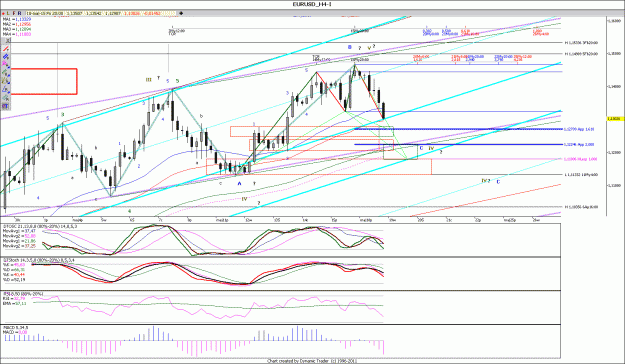Click the black %D readout 52,19
This screenshot has width=625, height=364.
click(x=14, y=279)
